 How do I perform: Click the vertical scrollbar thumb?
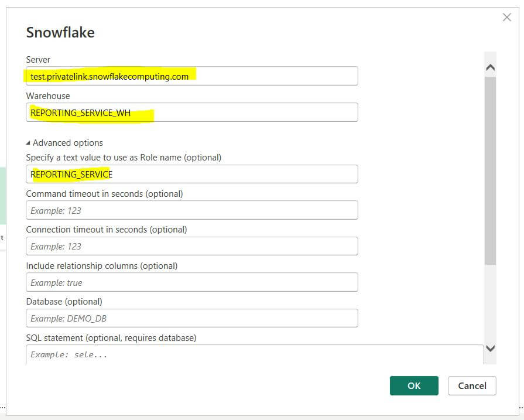point(490,170)
